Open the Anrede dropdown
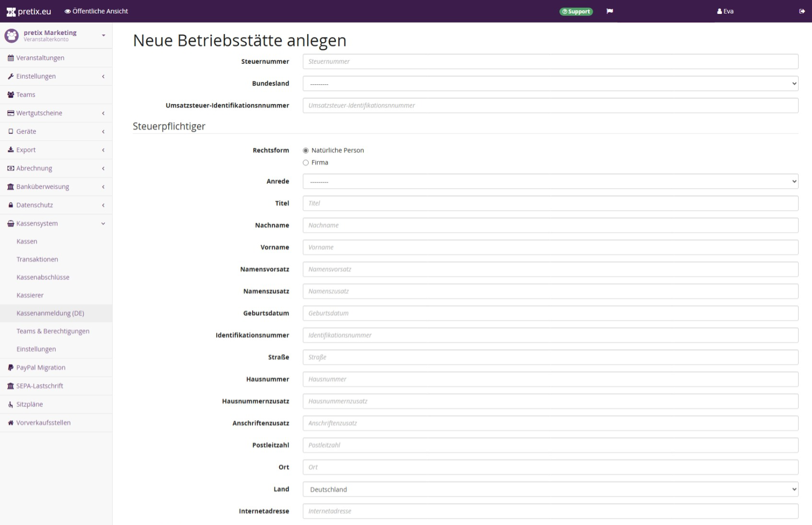The width and height of the screenshot is (812, 525). [x=550, y=182]
